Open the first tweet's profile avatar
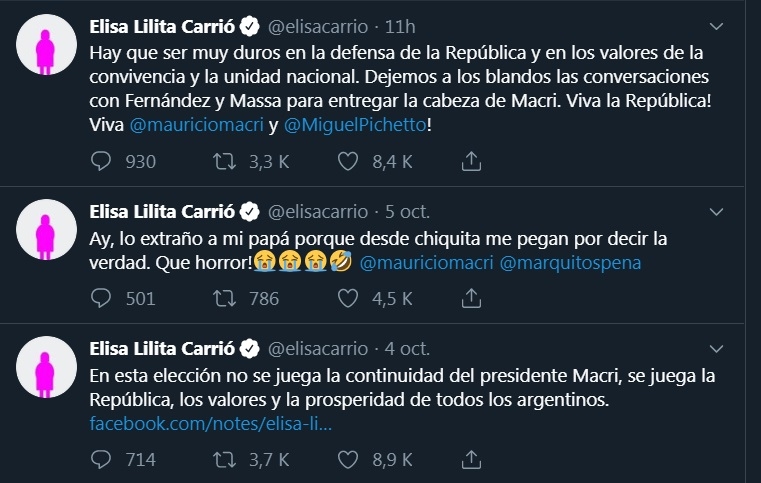Viewport: 761px width, 483px height. (x=46, y=45)
